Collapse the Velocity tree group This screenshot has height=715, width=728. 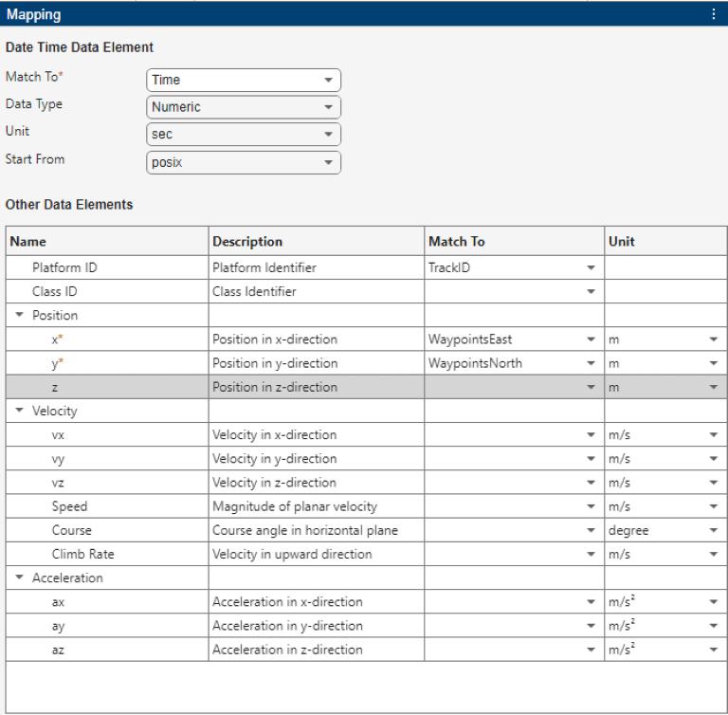click(19, 411)
